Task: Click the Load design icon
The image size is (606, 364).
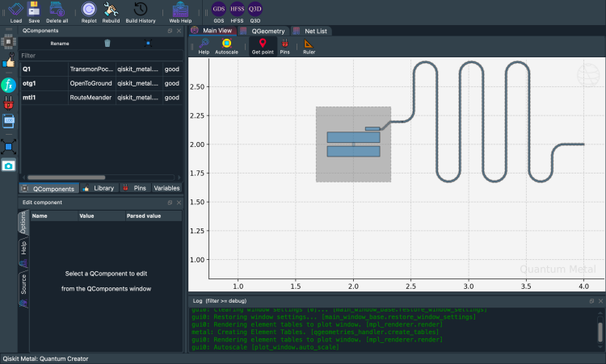Action: coord(16,12)
